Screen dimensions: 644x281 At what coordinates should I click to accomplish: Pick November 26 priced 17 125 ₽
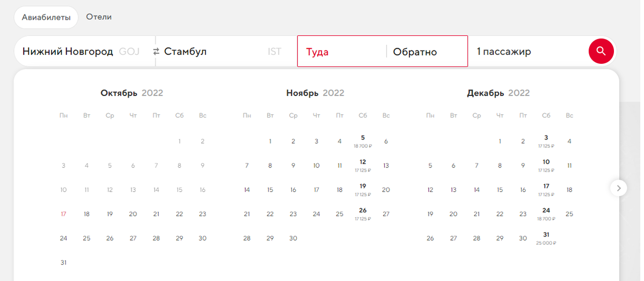(x=363, y=213)
